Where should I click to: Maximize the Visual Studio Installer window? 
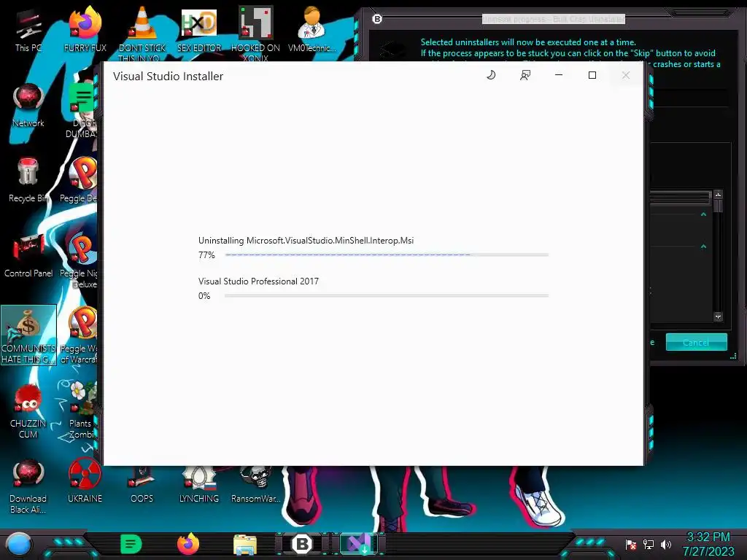[592, 75]
